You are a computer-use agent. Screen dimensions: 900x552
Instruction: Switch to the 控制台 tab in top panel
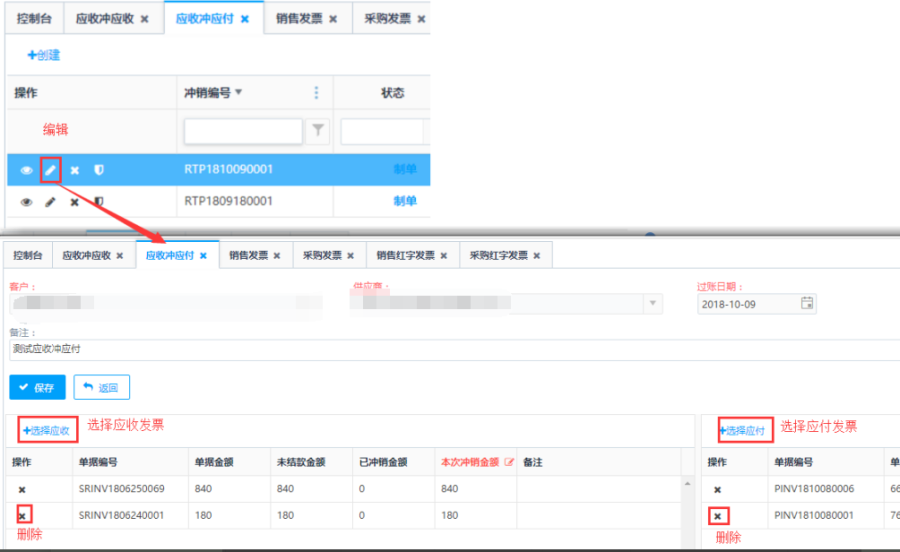coord(33,19)
